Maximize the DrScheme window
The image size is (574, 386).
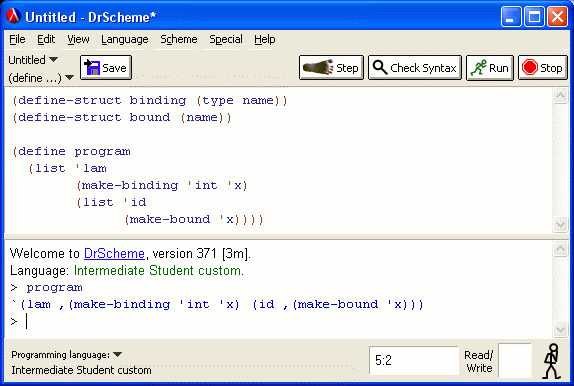click(x=534, y=17)
